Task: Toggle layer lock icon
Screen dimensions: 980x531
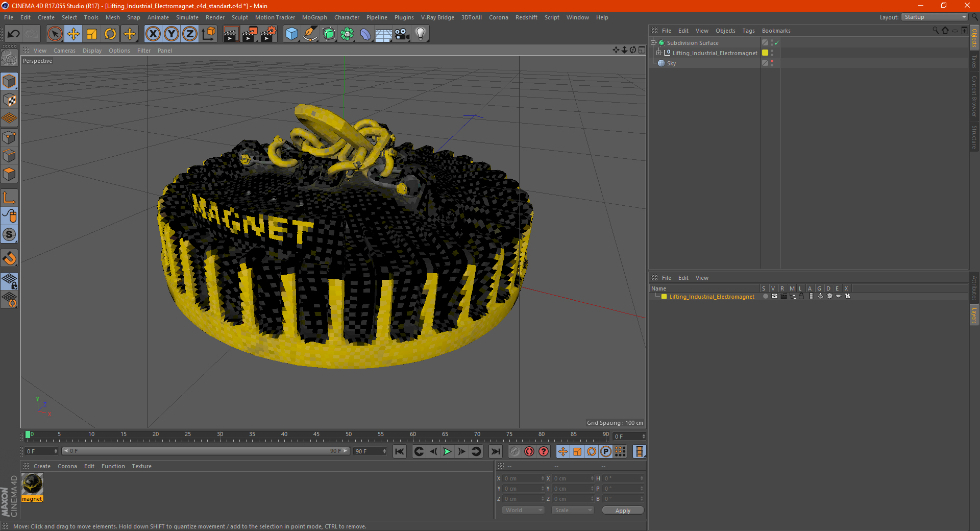Action: [801, 296]
